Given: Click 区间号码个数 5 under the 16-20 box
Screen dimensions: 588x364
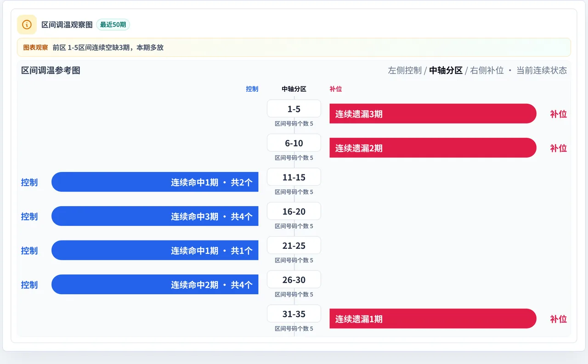Looking at the screenshot, I should 294,226.
